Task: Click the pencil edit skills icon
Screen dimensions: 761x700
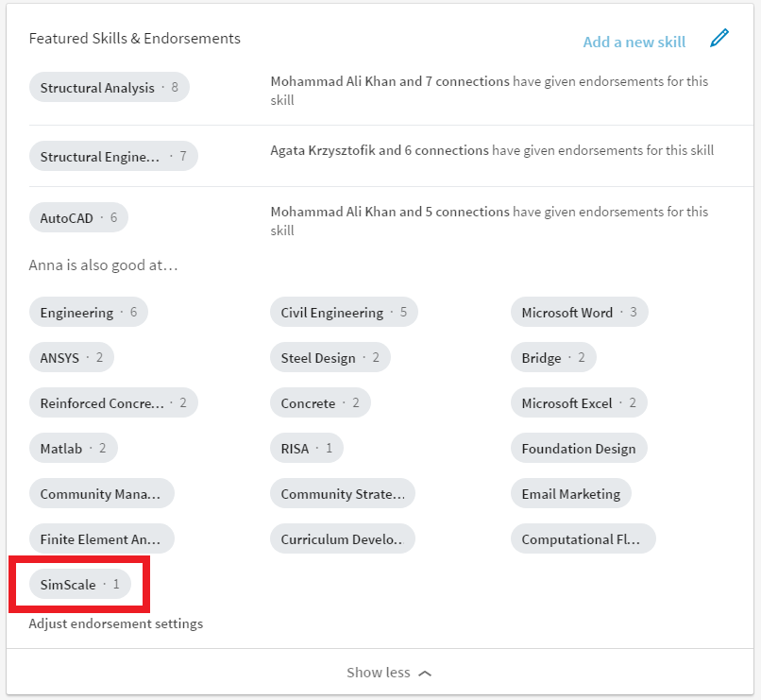Action: pos(719,39)
